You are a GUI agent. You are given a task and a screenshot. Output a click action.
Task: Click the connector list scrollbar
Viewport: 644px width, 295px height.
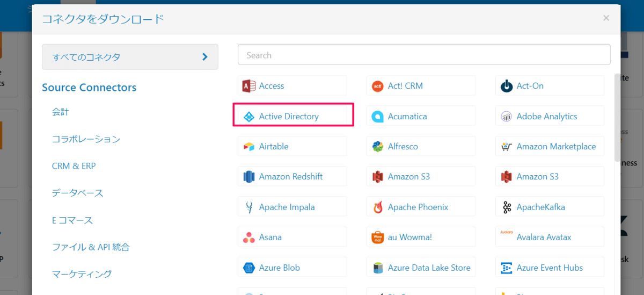[618, 118]
